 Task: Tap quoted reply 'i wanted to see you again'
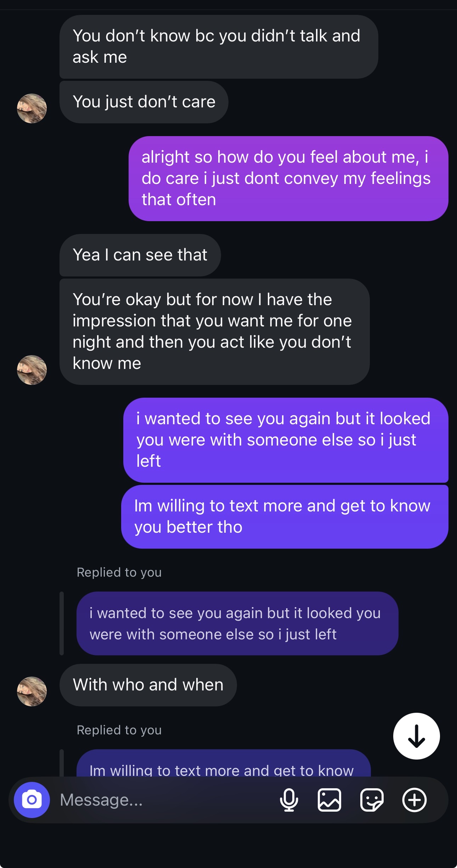pos(237,623)
